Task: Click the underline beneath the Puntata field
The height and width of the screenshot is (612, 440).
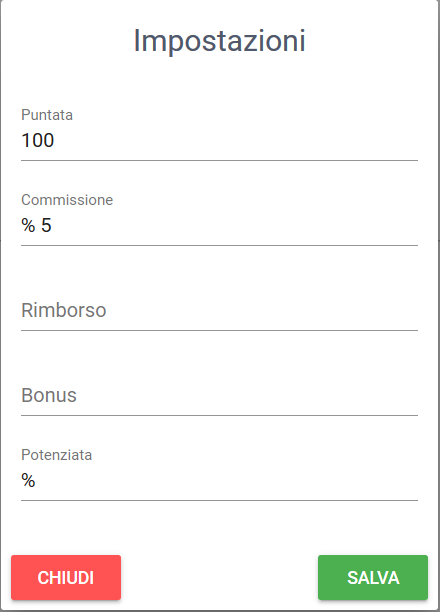Action: 219,160
